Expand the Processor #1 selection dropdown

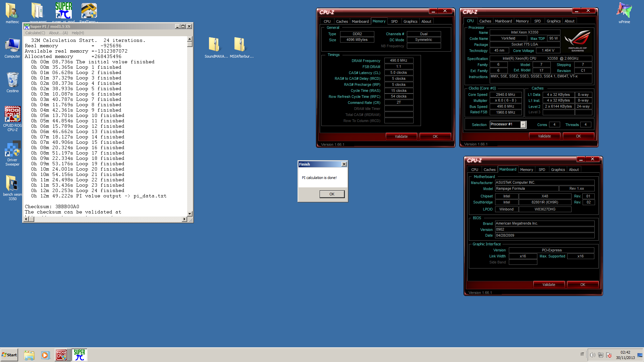pyautogui.click(x=523, y=125)
